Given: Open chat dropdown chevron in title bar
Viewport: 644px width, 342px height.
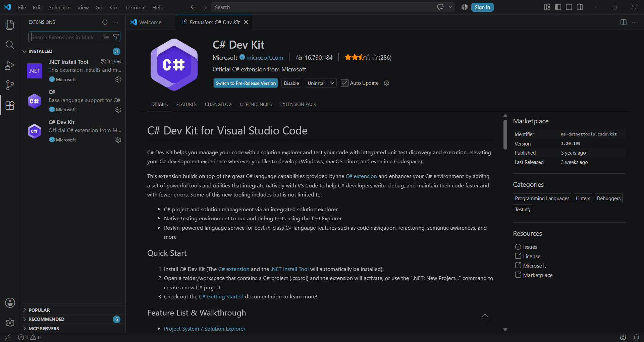Looking at the screenshot, I should (x=450, y=7).
